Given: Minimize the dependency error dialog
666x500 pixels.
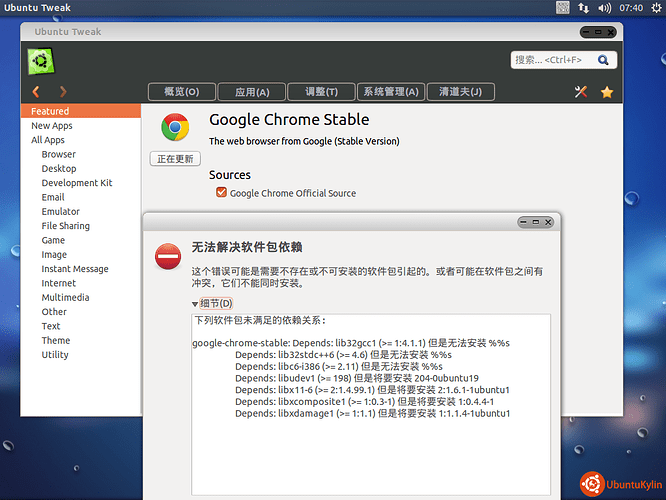Looking at the screenshot, I should (523, 222).
